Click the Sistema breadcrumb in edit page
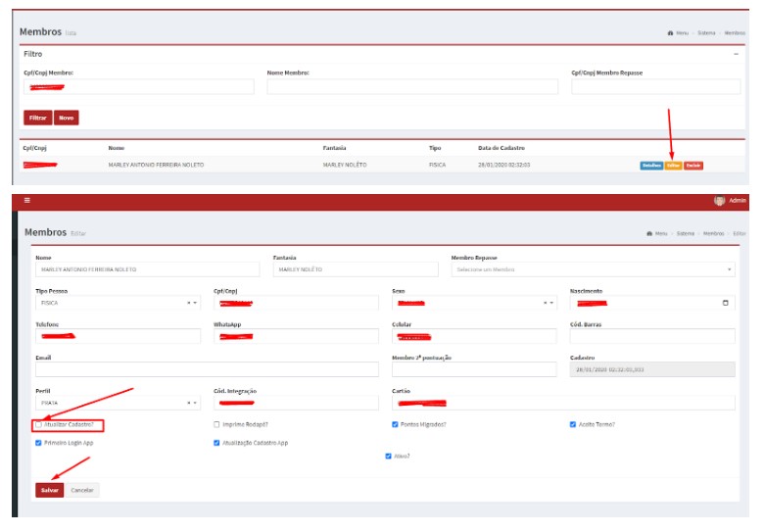764x532 pixels. coord(686,233)
